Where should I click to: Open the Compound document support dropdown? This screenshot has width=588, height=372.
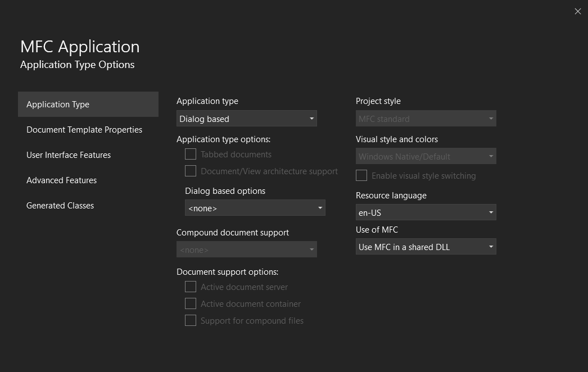coord(246,249)
